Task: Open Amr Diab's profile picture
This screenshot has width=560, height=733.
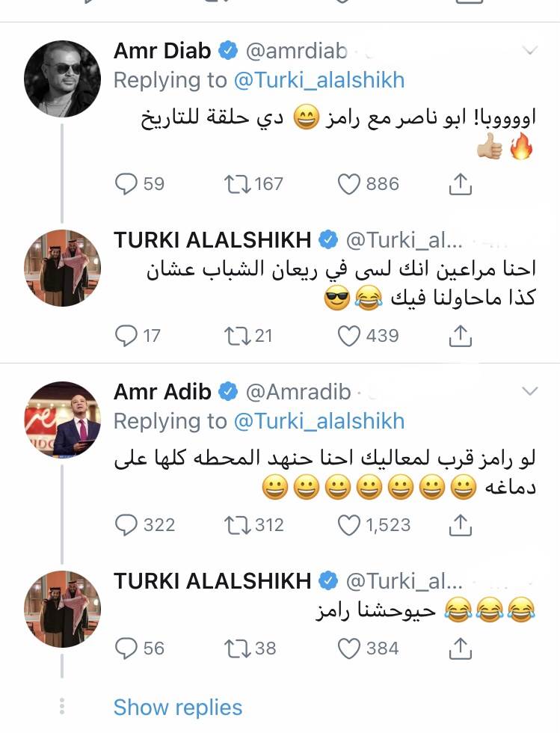Action: (62, 79)
